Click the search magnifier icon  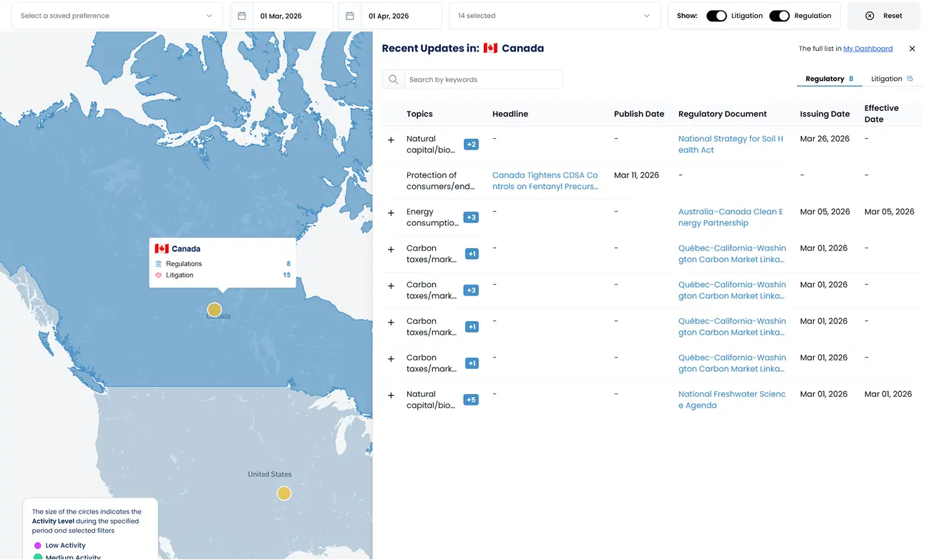tap(393, 79)
